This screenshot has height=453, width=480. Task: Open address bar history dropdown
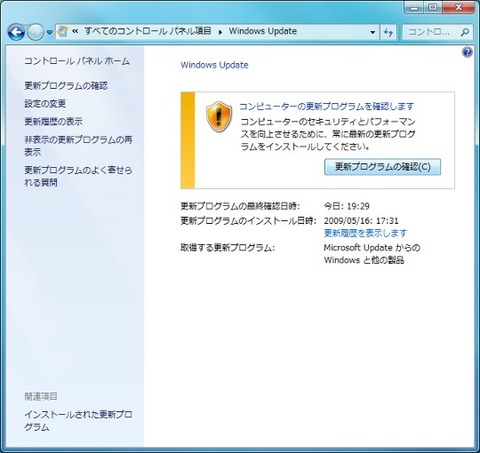coord(373,32)
